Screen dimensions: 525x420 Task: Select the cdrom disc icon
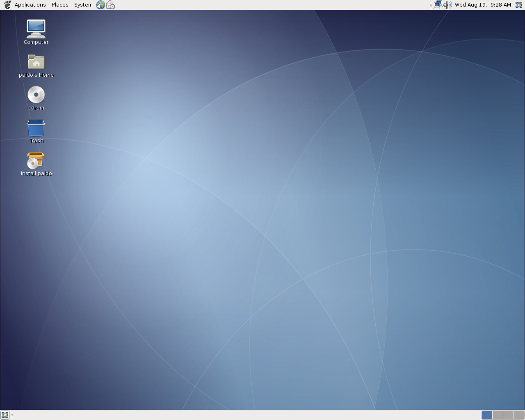tap(36, 95)
